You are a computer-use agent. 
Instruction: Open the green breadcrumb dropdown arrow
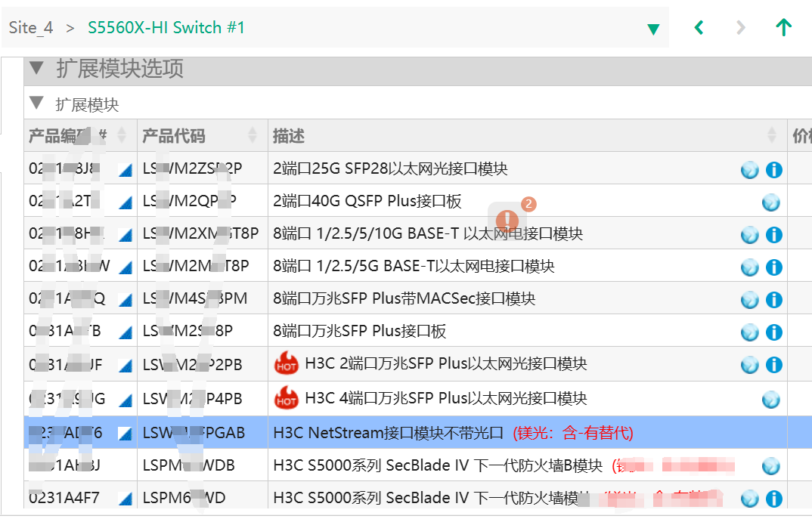pos(653,29)
